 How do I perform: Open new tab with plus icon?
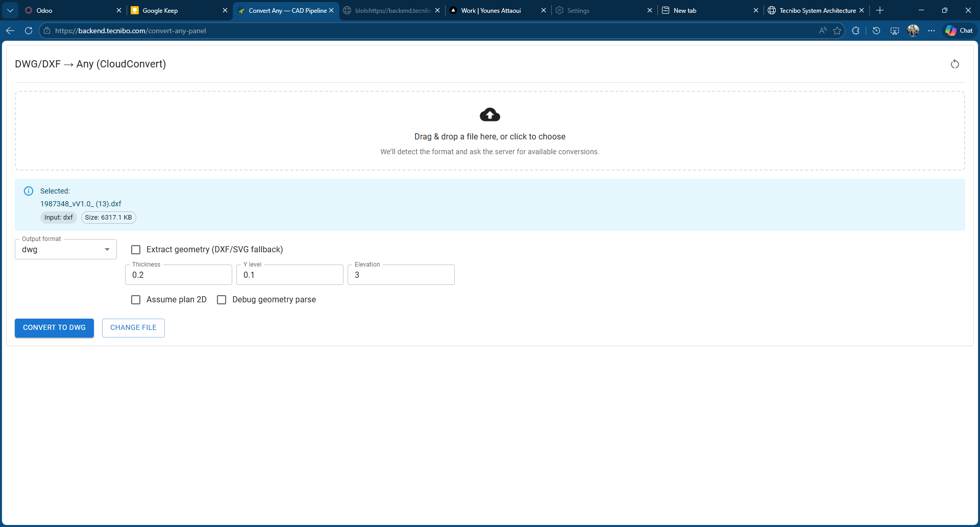(880, 10)
